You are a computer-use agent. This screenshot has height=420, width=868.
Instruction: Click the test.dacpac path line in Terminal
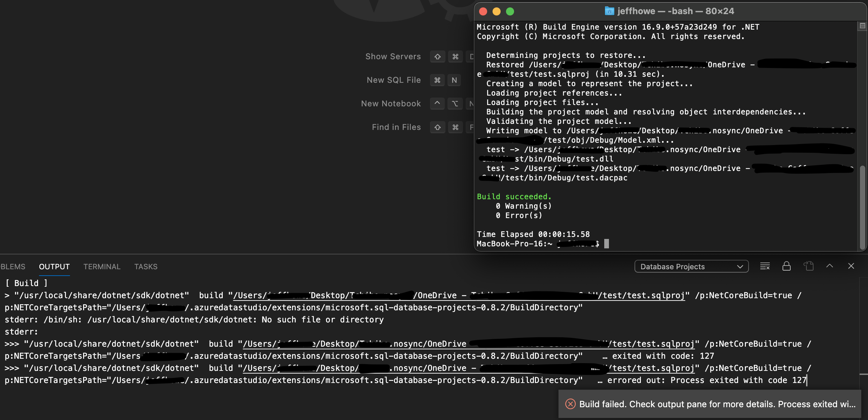553,178
